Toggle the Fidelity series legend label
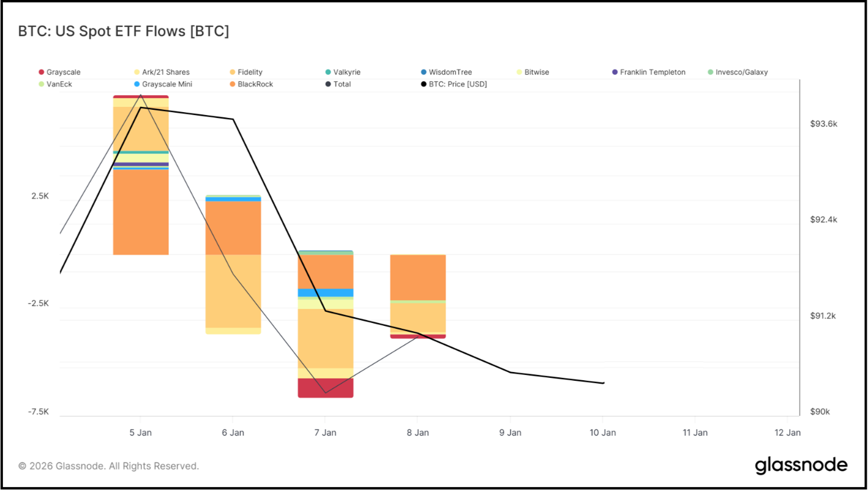Screen dimensions: 868x490 point(250,72)
